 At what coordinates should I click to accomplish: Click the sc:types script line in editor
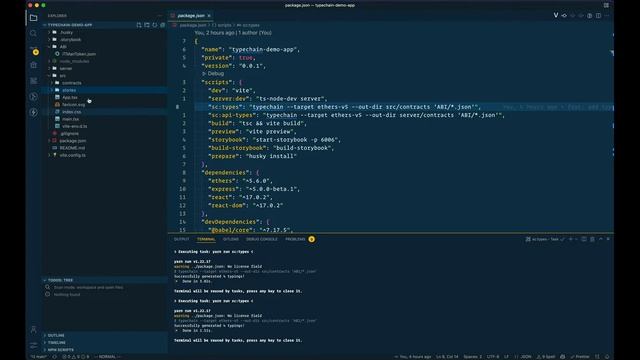click(x=344, y=107)
